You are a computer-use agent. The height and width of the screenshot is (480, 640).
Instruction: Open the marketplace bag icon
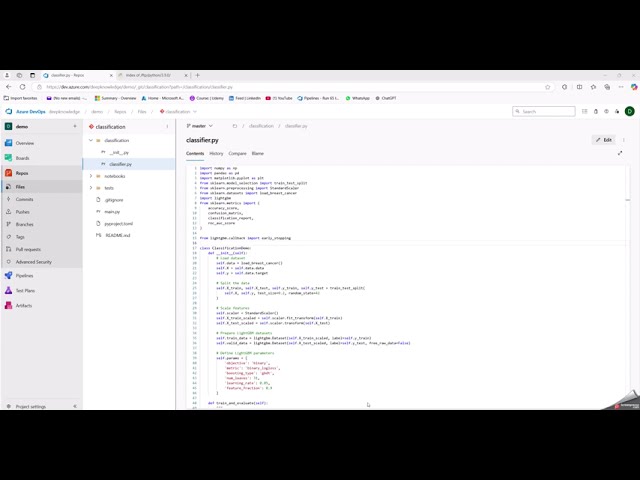pyautogui.click(x=596, y=111)
